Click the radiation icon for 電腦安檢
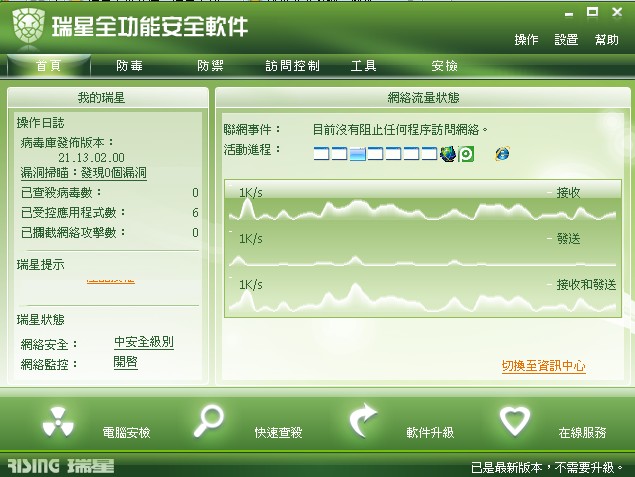The height and width of the screenshot is (477, 635). [x=58, y=422]
